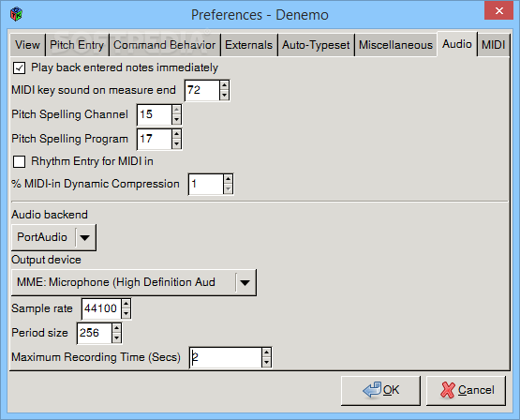Open the Pitch Entry tab

[x=77, y=45]
